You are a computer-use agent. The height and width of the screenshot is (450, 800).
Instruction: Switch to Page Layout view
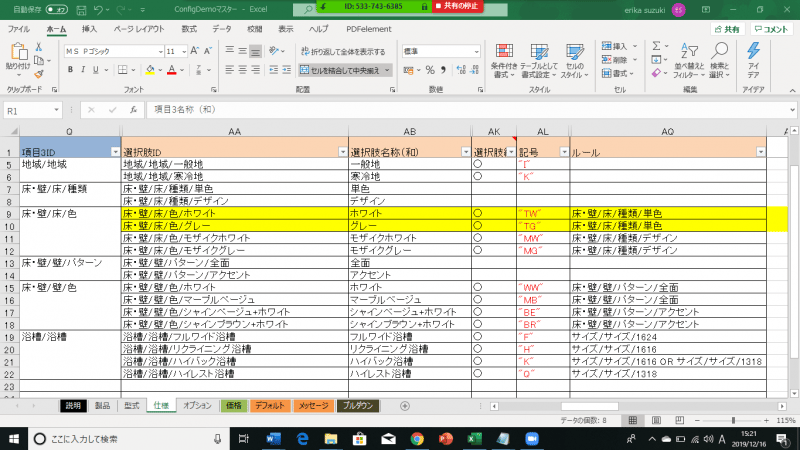[656, 420]
